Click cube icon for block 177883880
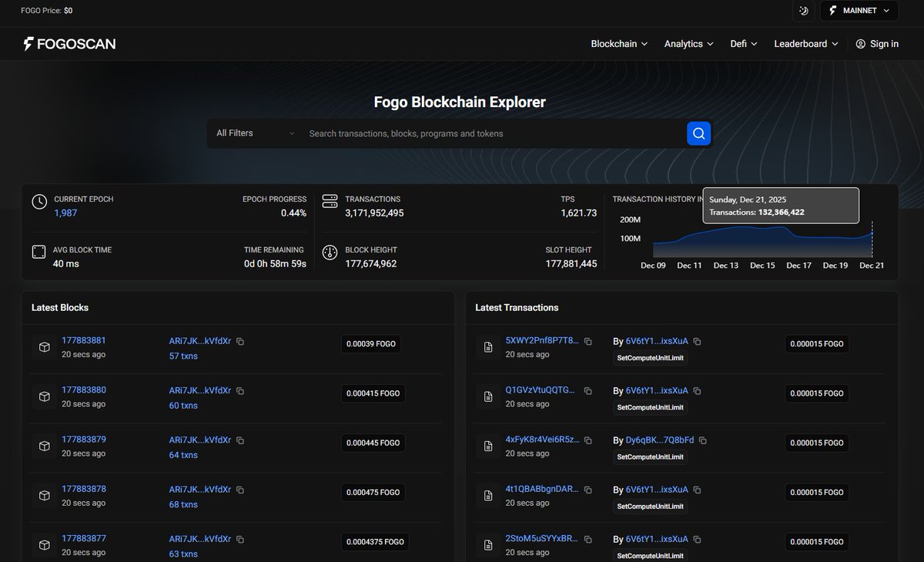 (45, 396)
